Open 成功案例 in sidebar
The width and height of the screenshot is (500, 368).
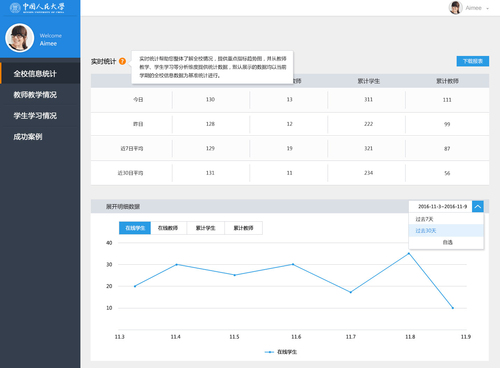coord(40,137)
